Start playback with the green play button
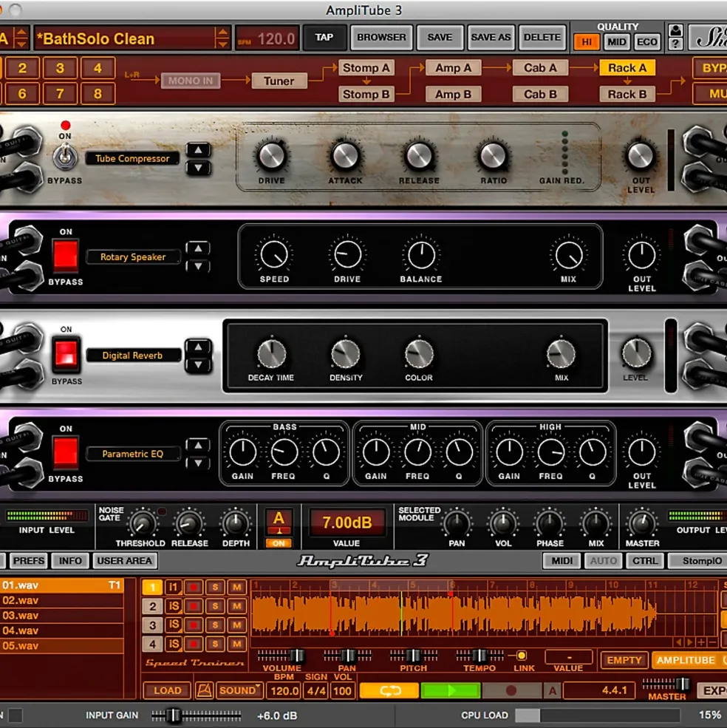727x728 pixels. (x=451, y=690)
